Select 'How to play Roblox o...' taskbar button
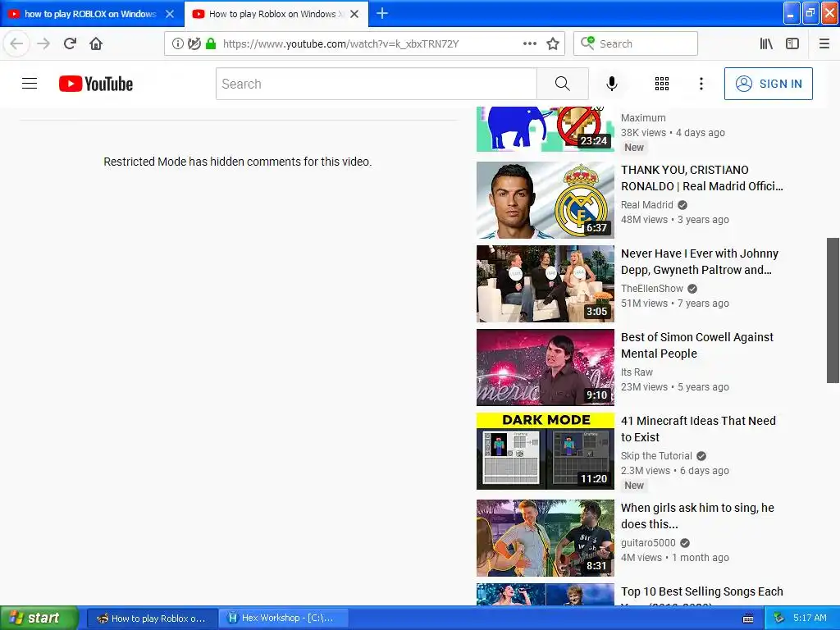The width and height of the screenshot is (840, 630). [152, 618]
